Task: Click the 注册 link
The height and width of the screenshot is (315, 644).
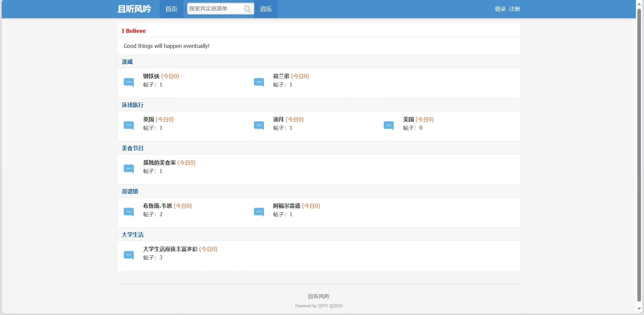Action: click(x=515, y=9)
